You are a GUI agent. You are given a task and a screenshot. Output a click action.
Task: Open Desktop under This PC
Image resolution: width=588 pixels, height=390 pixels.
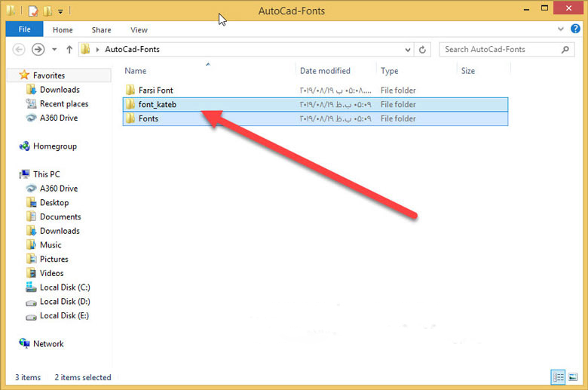coord(54,203)
